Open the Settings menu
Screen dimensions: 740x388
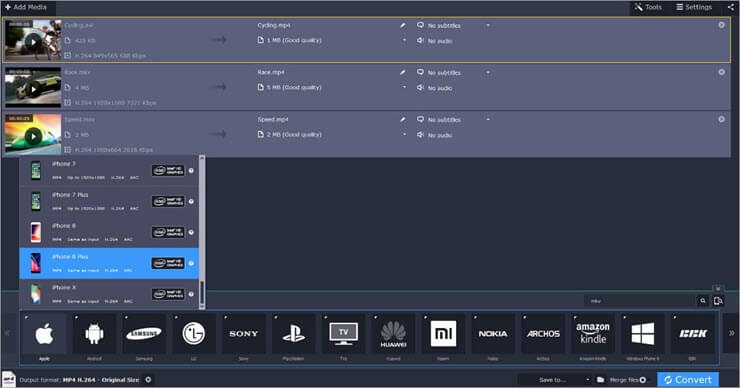[x=694, y=7]
